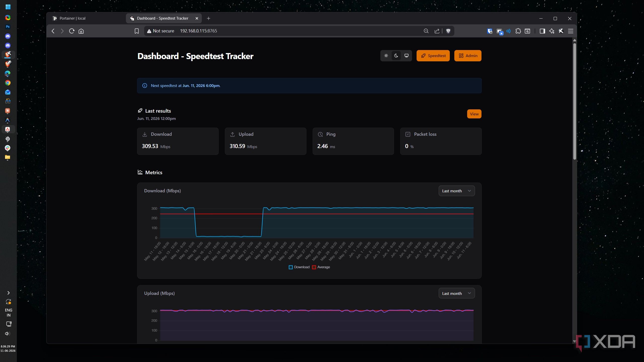Bookmark this page
This screenshot has height=362, width=644.
[x=137, y=31]
